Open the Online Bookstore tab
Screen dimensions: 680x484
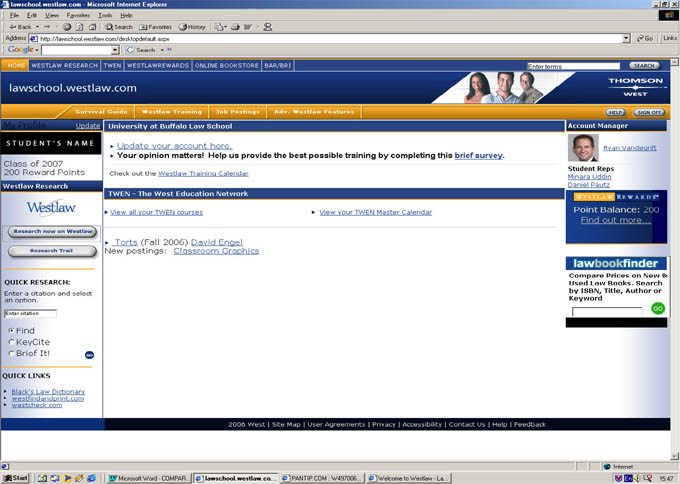click(x=226, y=65)
